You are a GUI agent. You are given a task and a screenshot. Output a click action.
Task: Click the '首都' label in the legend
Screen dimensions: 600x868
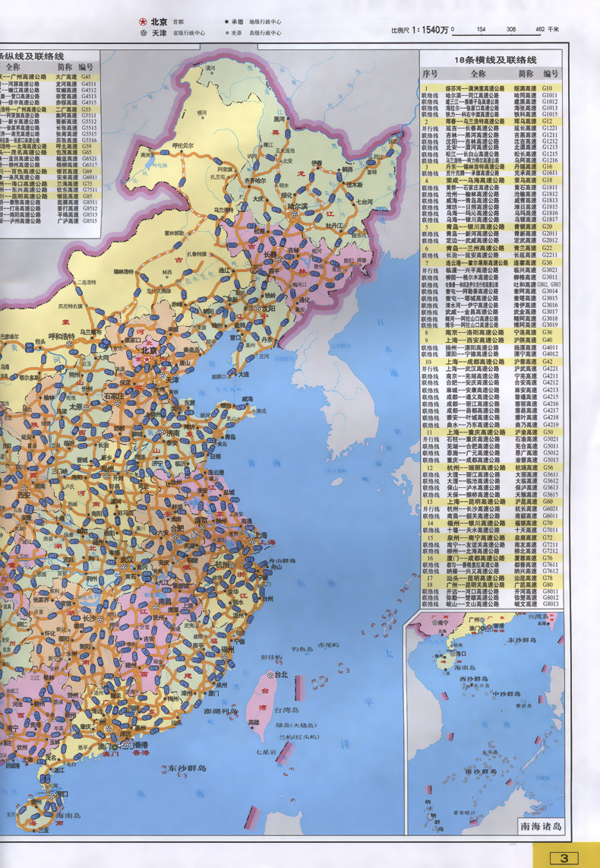click(x=178, y=22)
